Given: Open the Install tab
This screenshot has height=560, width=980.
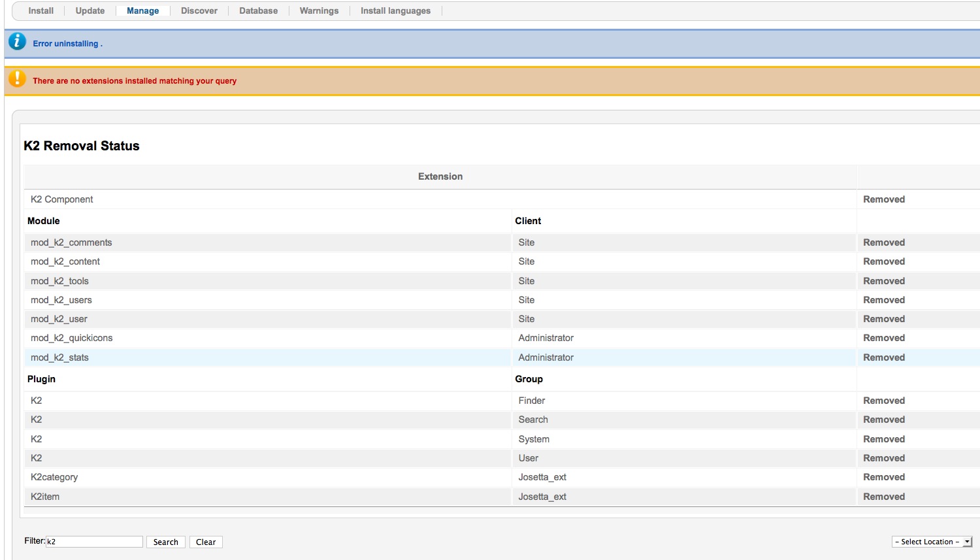Looking at the screenshot, I should [41, 10].
